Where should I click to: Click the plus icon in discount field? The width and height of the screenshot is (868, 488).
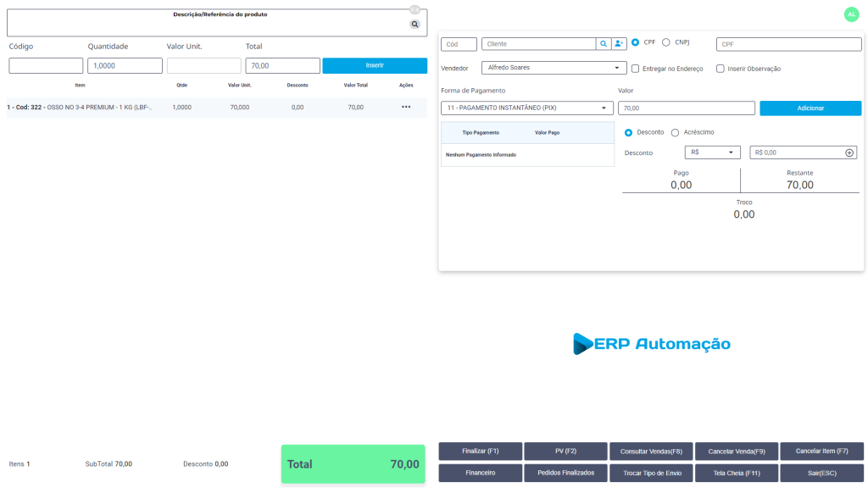(849, 152)
